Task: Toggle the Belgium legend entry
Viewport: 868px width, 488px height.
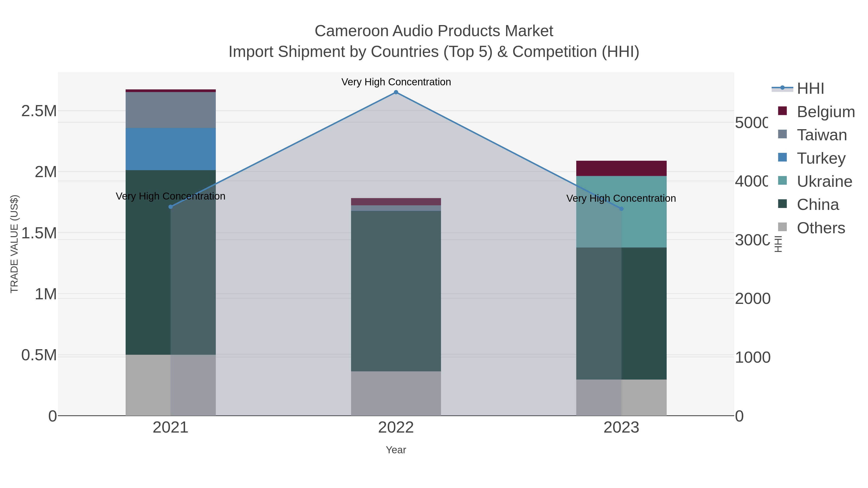Action: click(816, 112)
